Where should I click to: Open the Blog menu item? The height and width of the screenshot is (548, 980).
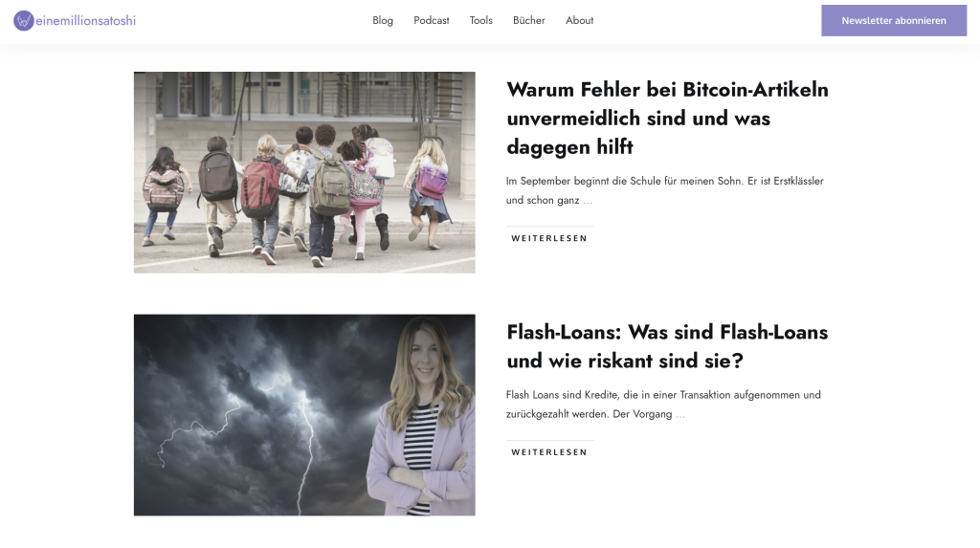383,21
